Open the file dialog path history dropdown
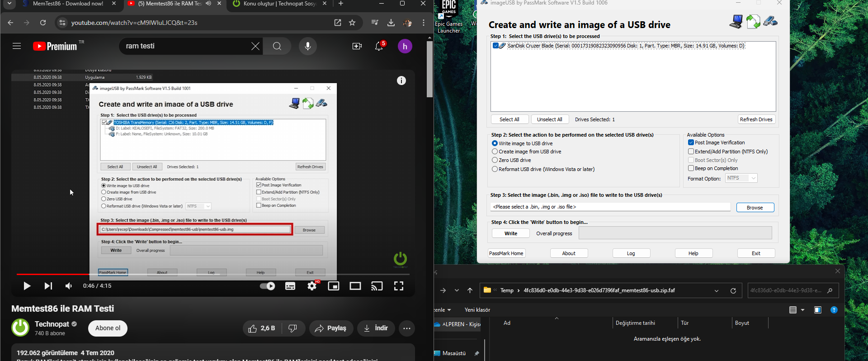The height and width of the screenshot is (361, 868). click(717, 291)
